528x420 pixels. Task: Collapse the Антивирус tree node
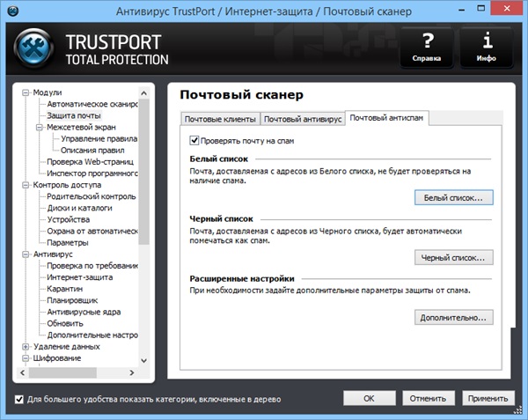coord(26,254)
